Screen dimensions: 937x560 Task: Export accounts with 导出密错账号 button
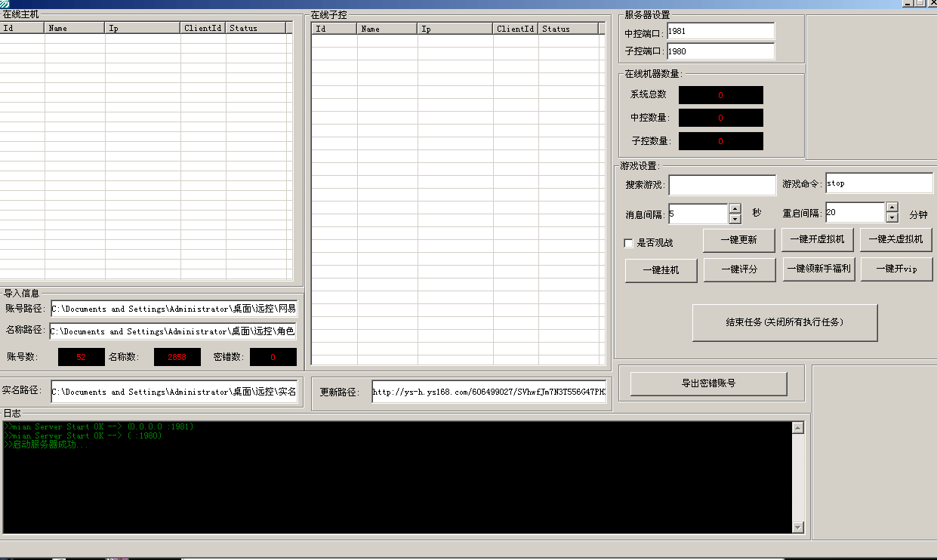tap(708, 383)
